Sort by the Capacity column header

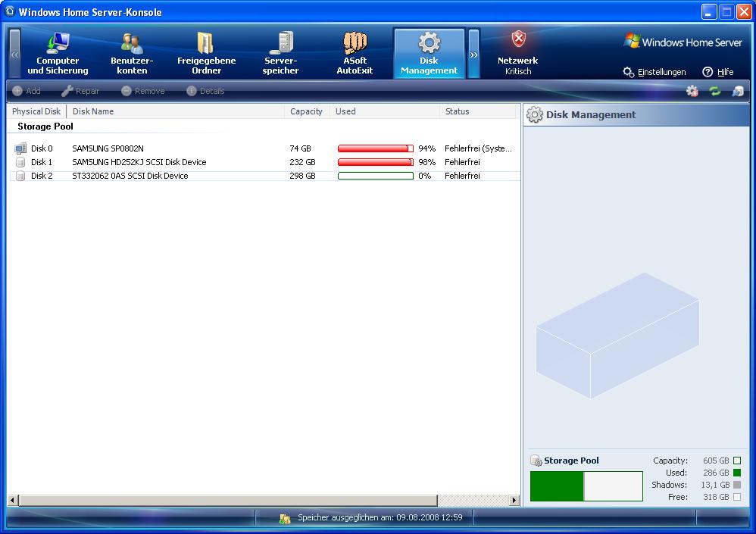coord(307,111)
